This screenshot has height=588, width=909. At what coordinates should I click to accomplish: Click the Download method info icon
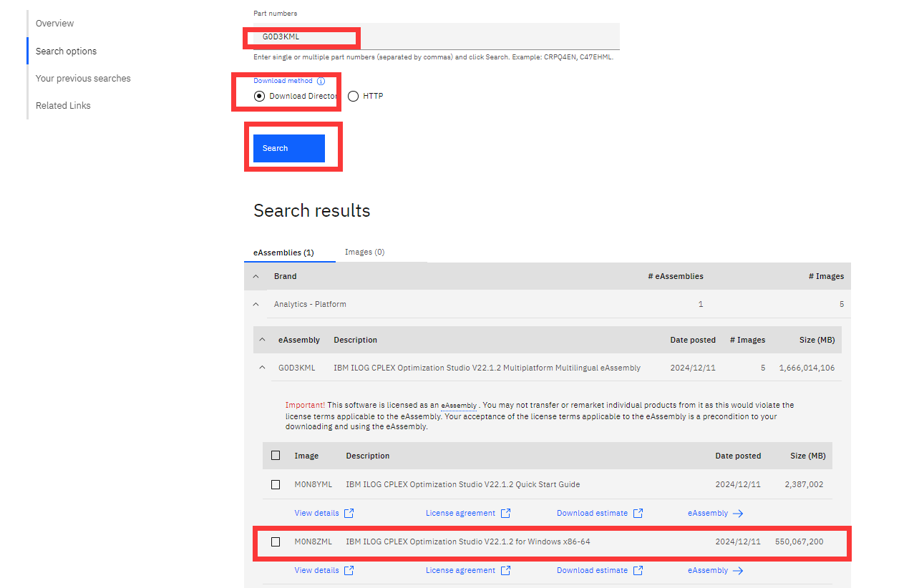[321, 81]
